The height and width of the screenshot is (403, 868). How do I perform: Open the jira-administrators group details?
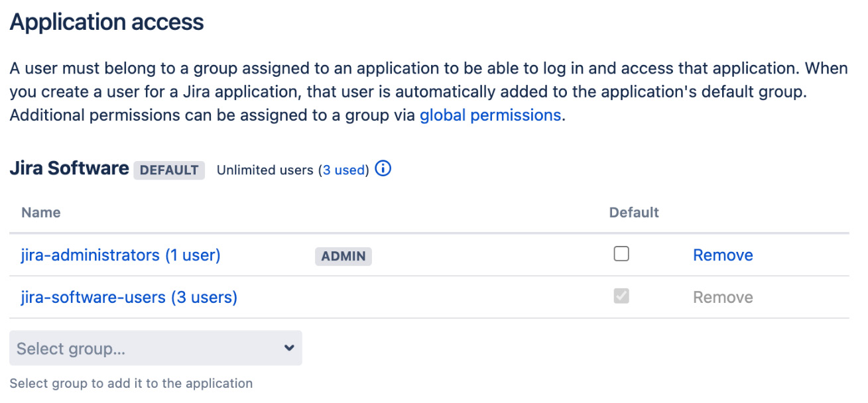(x=120, y=255)
